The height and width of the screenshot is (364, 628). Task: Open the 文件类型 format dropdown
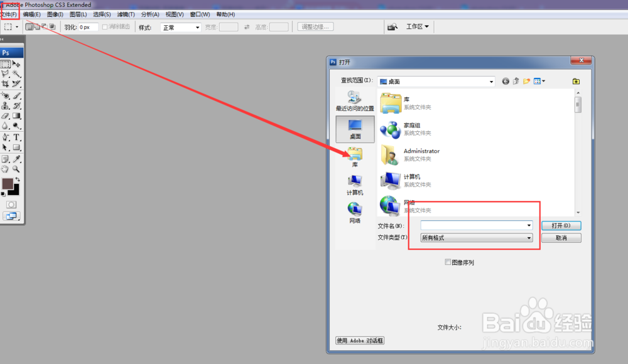(477, 238)
